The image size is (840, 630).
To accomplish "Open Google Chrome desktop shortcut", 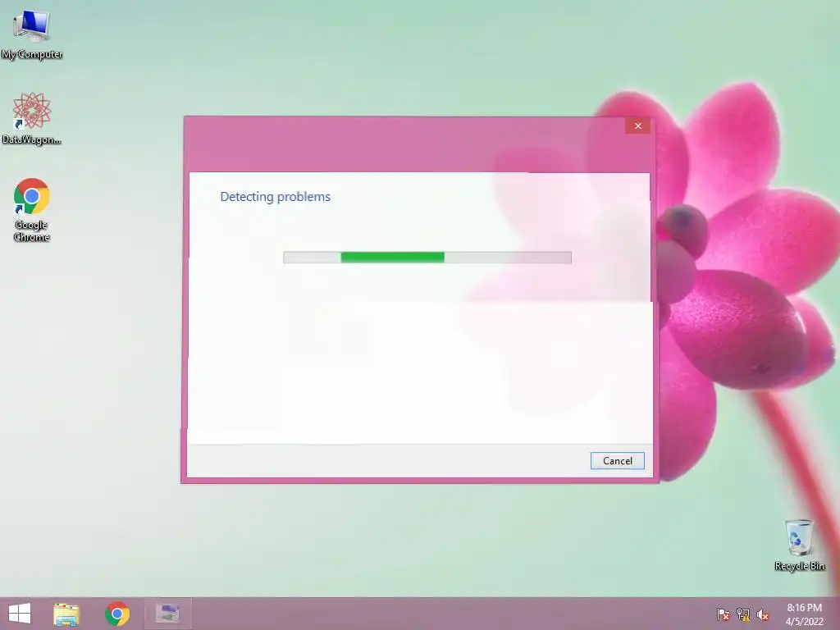I will [32, 209].
